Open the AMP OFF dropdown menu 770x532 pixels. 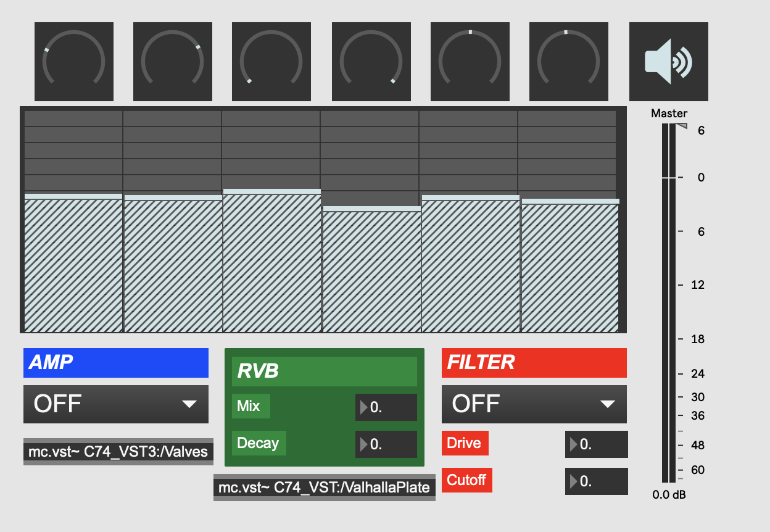[116, 404]
